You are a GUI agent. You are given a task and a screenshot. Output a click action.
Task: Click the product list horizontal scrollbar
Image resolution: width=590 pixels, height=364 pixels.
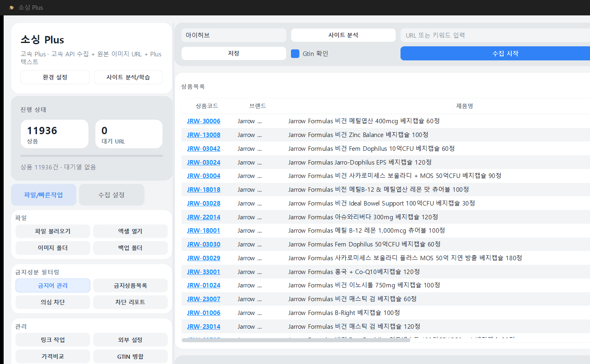click(296, 340)
